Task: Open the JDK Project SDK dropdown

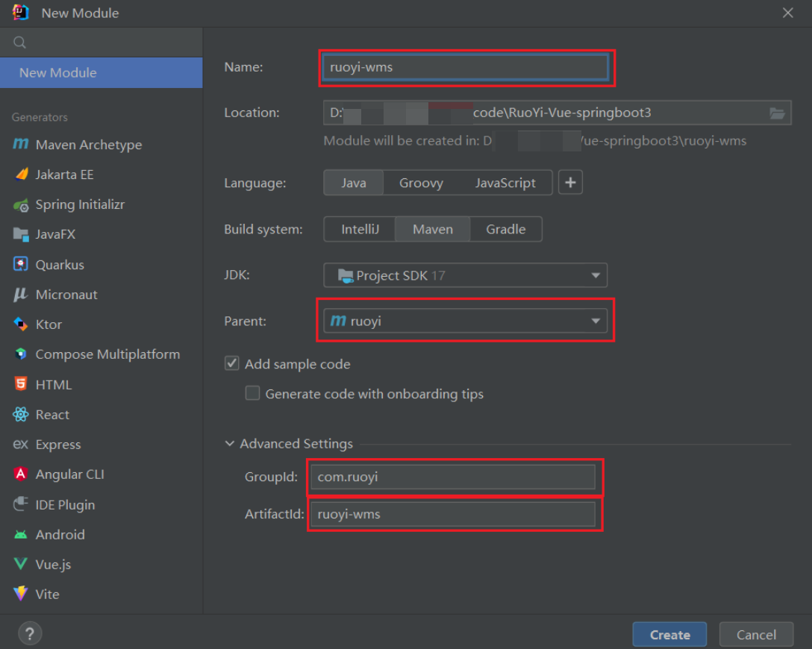Action: [x=465, y=275]
